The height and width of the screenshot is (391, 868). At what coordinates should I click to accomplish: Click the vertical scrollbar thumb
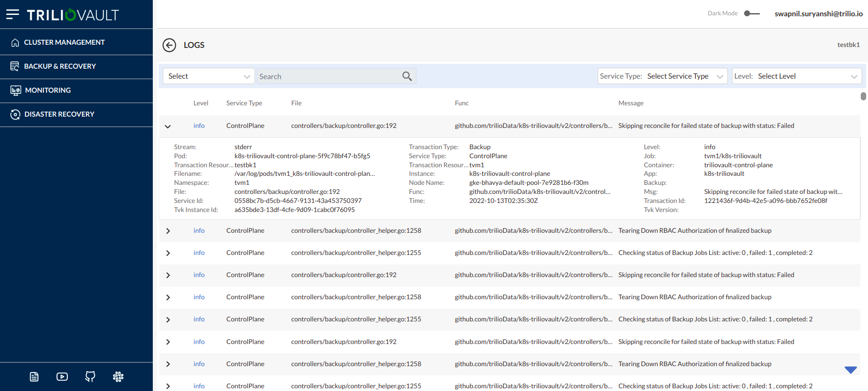point(863,96)
